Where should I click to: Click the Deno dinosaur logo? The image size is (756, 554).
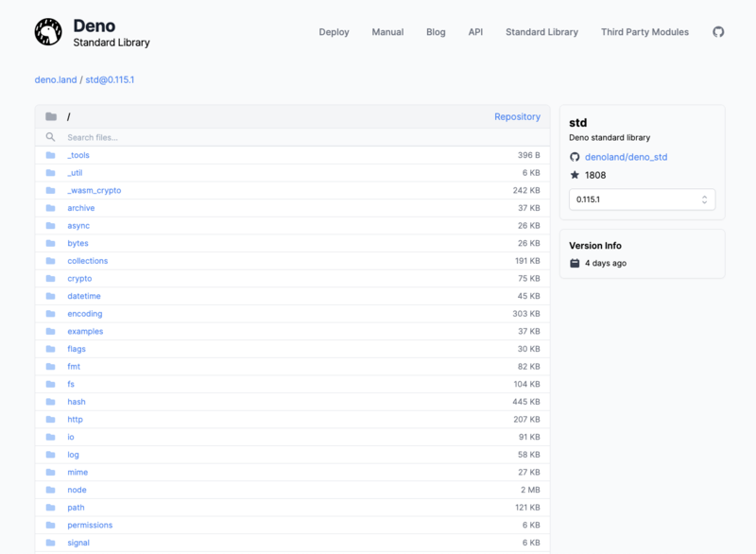click(48, 32)
